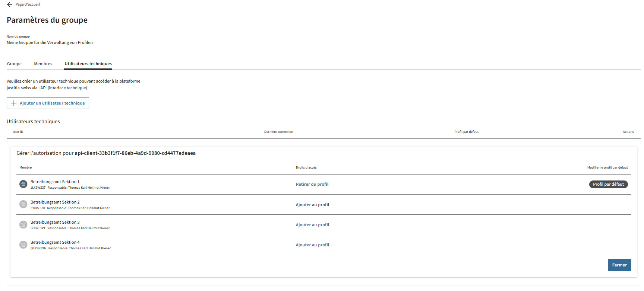Click the Betreibungsamt Sektion 2 member name
The height and width of the screenshot is (291, 644).
point(55,202)
